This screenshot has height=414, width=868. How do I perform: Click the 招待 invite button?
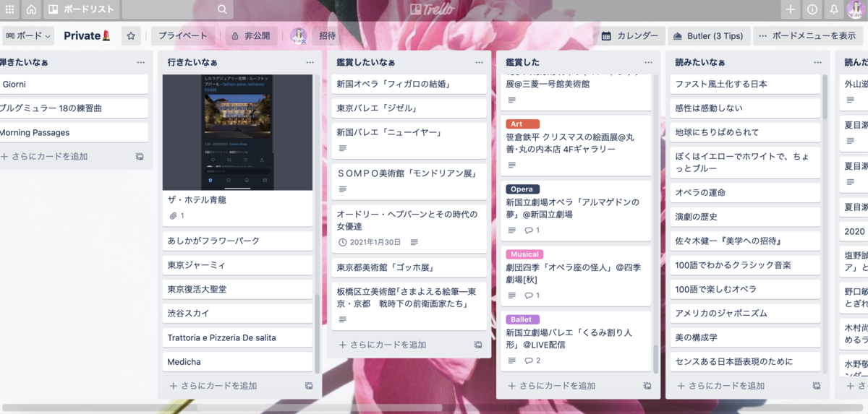(328, 35)
